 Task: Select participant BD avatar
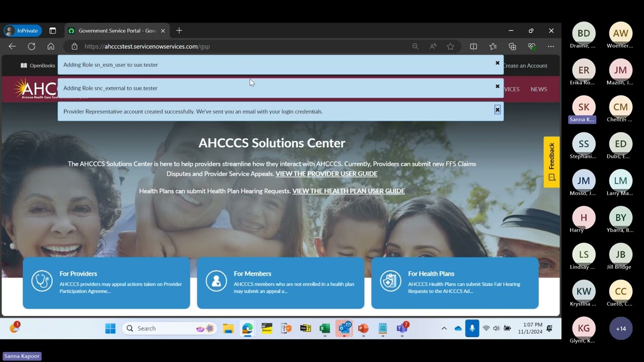pos(584,33)
